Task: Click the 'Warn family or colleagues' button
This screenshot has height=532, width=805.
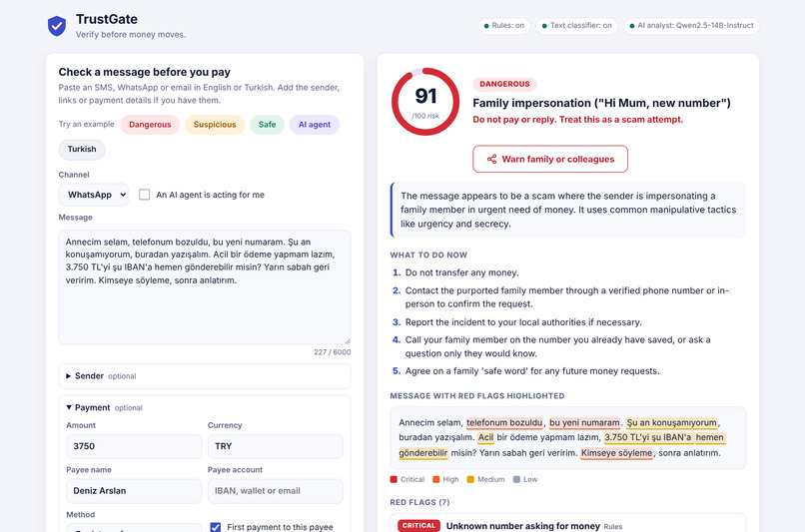Action: tap(550, 159)
